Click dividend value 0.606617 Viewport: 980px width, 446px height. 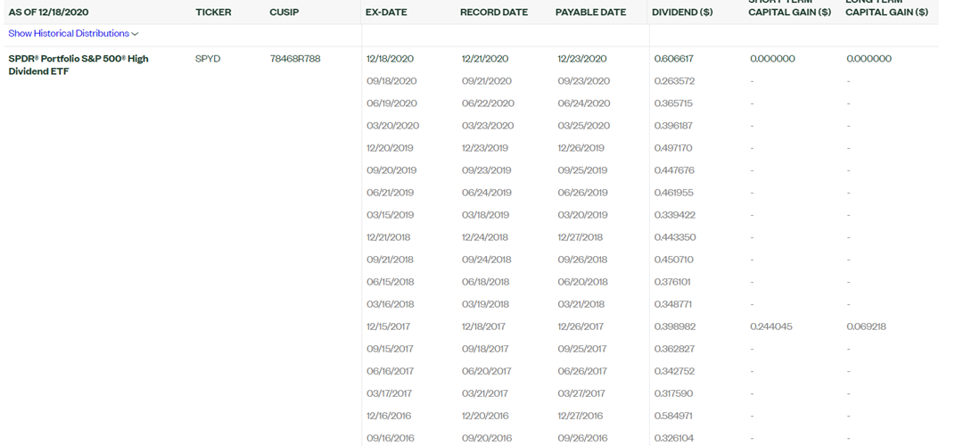tap(674, 59)
